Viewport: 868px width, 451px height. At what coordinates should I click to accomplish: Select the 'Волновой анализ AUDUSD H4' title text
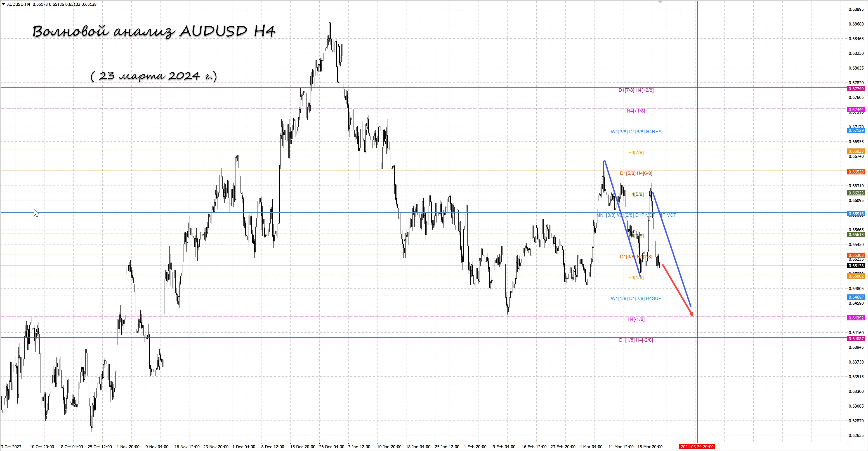coord(154,32)
